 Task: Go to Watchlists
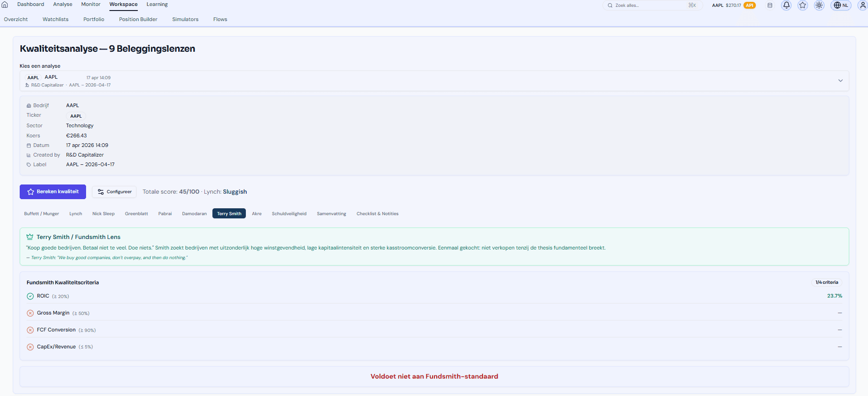55,19
